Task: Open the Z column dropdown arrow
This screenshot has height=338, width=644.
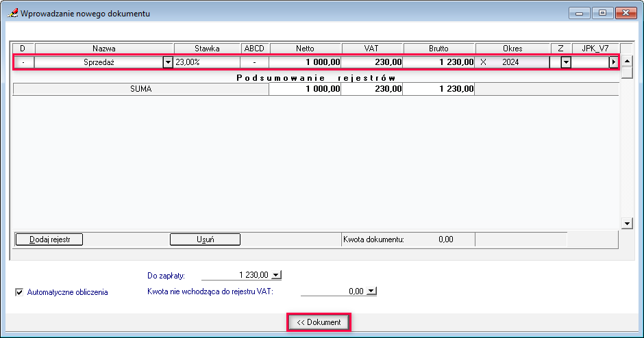Action: point(566,62)
